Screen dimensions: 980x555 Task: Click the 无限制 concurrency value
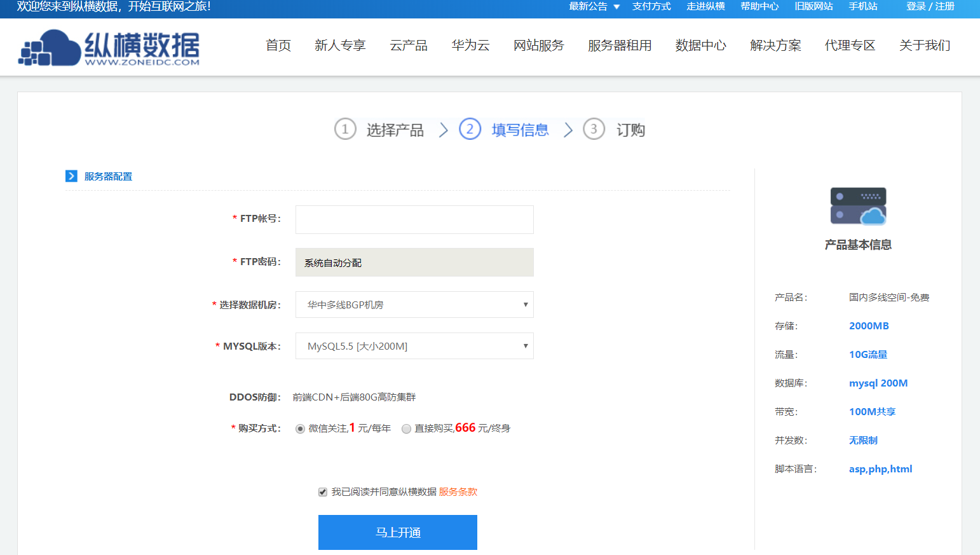(x=863, y=441)
